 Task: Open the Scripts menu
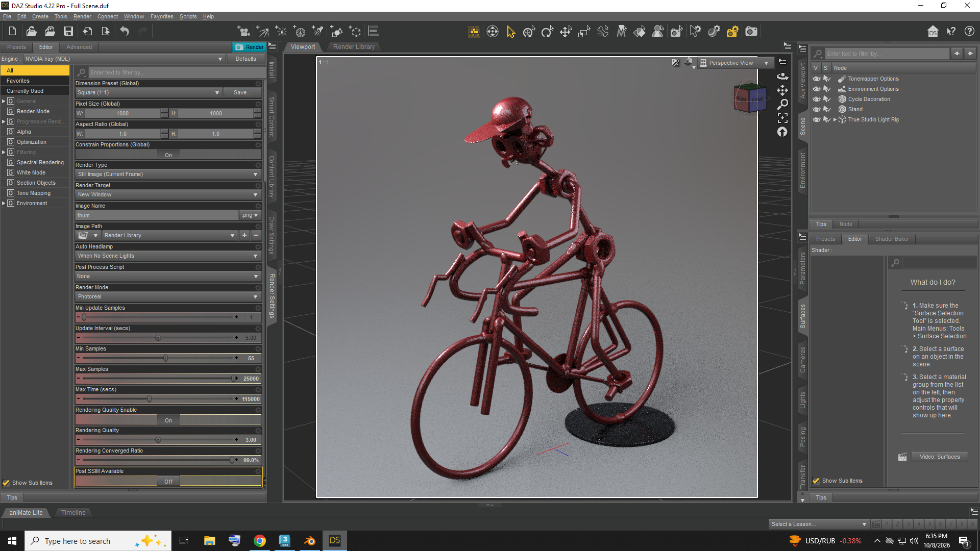click(x=188, y=16)
